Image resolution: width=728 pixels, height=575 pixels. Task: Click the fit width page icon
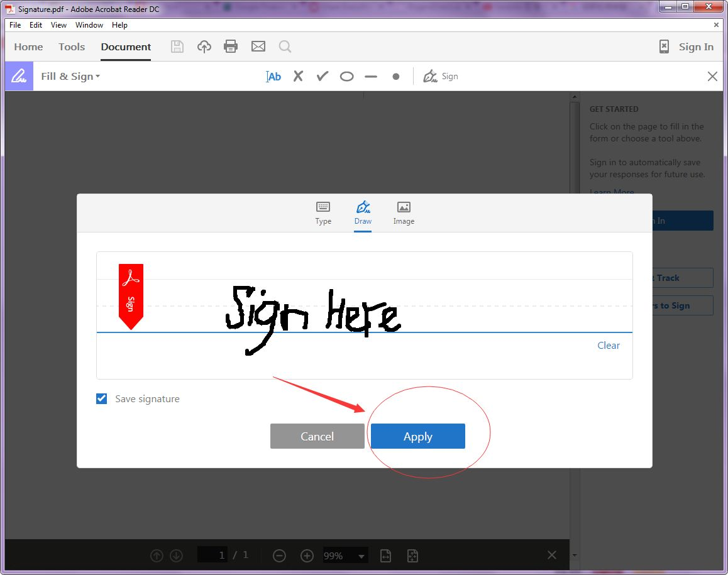[x=385, y=556]
